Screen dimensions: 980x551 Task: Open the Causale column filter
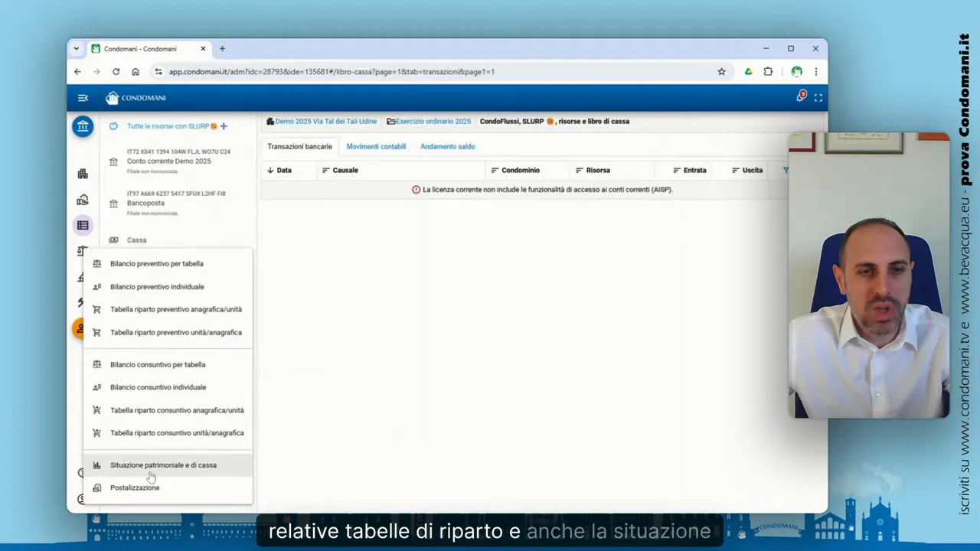click(326, 170)
